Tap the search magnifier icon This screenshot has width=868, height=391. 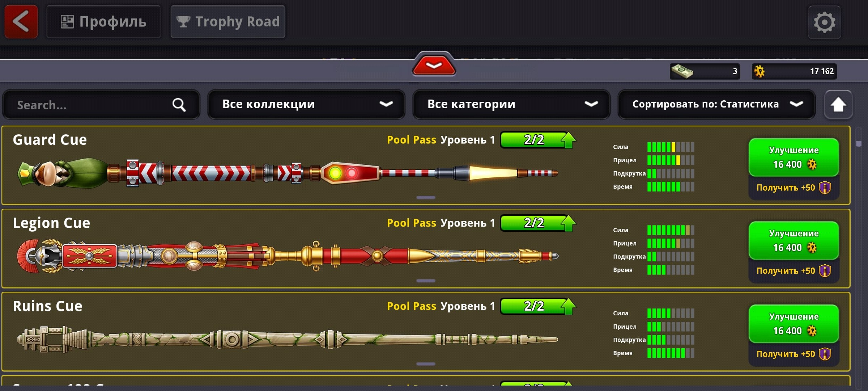179,105
